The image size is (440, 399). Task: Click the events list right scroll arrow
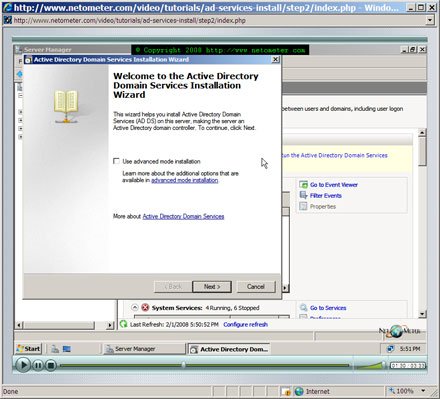[x=285, y=288]
